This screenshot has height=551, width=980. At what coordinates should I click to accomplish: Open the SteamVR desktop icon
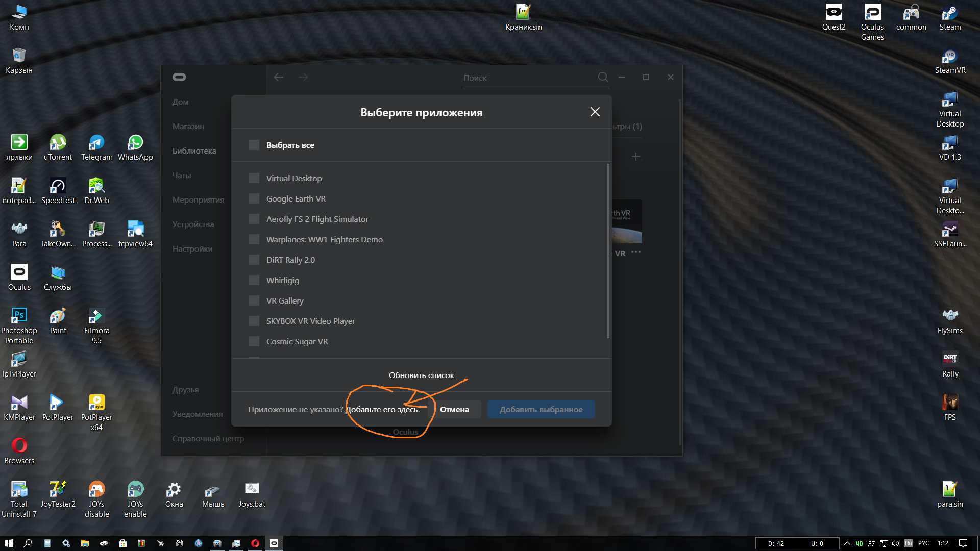[950, 62]
